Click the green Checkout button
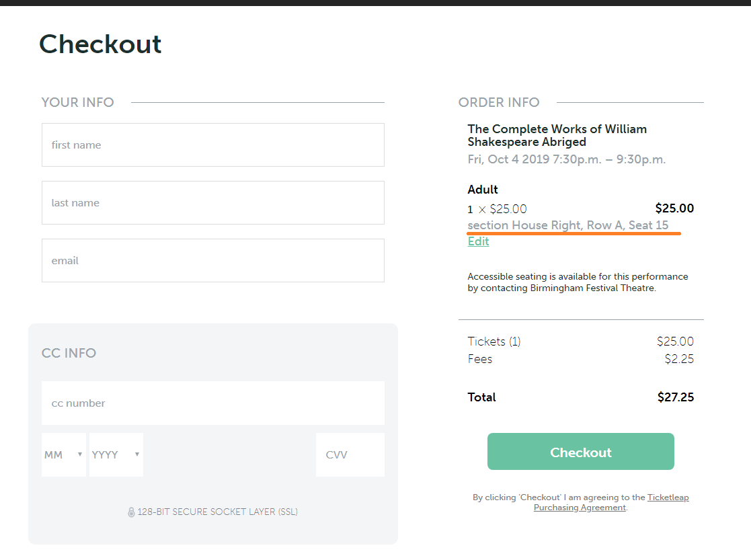This screenshot has height=560, width=751. (x=580, y=452)
